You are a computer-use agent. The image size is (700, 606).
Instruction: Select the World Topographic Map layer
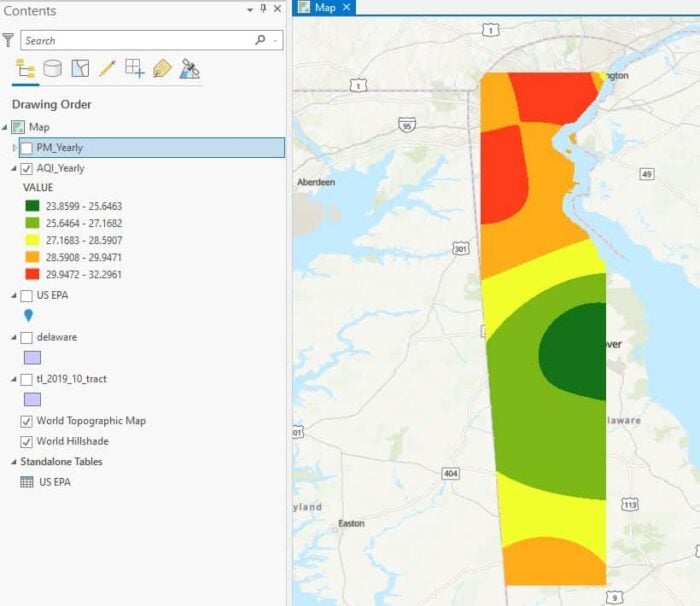coord(91,421)
